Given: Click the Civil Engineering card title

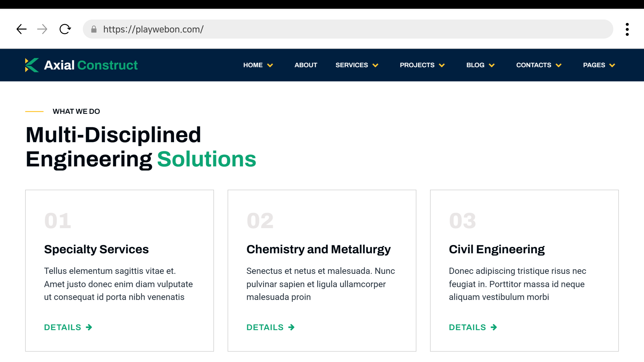Looking at the screenshot, I should 497,249.
